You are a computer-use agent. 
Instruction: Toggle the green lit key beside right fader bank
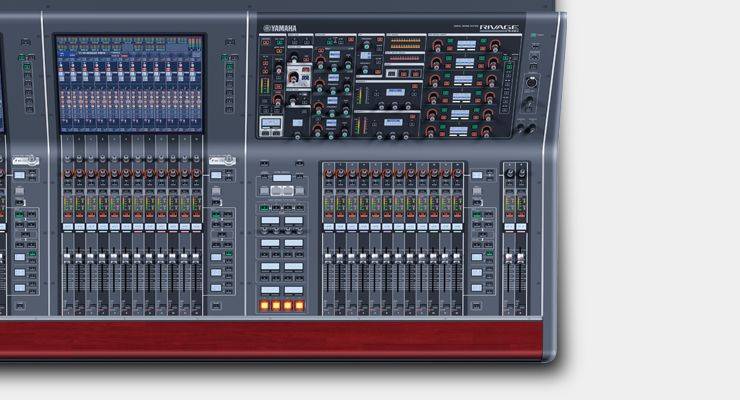(x=478, y=213)
